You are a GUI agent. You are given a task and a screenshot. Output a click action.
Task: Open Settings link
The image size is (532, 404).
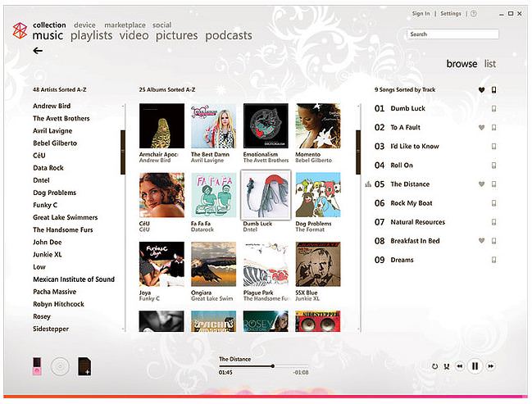point(451,14)
